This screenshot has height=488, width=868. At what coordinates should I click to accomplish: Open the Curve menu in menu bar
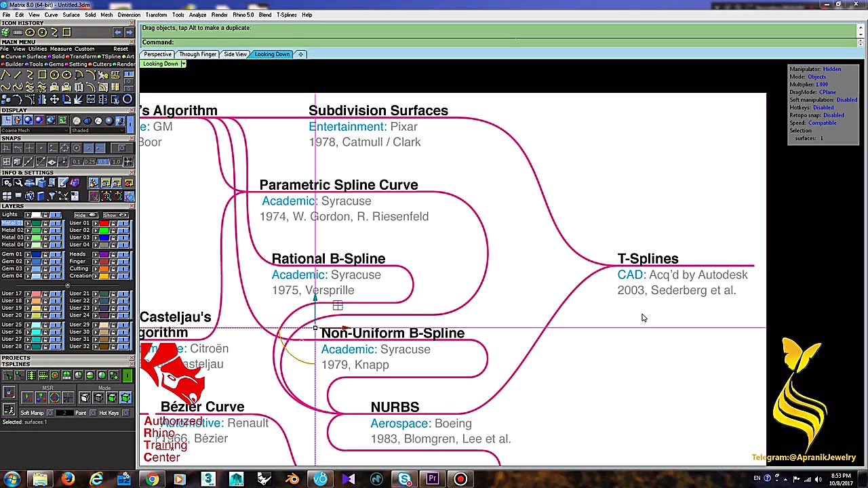pyautogui.click(x=51, y=15)
